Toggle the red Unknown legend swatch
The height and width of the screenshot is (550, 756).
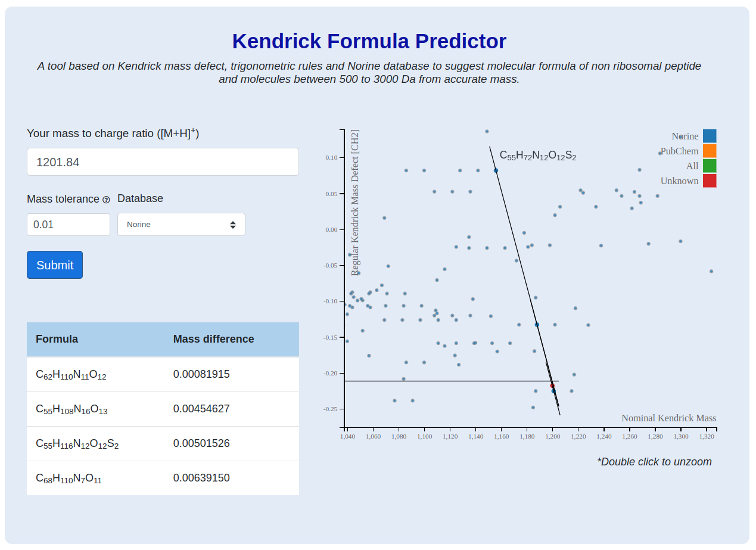[710, 181]
